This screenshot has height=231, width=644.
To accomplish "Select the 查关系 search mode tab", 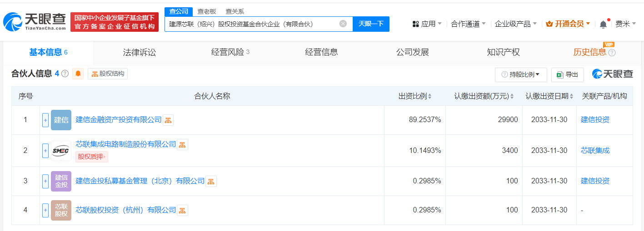I will pyautogui.click(x=235, y=11).
